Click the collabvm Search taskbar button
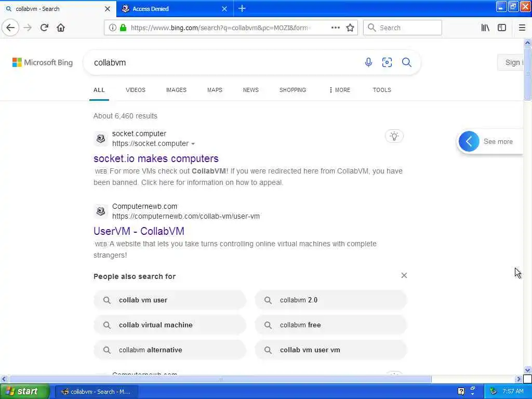Screen dimensions: 532x399 coord(96,392)
